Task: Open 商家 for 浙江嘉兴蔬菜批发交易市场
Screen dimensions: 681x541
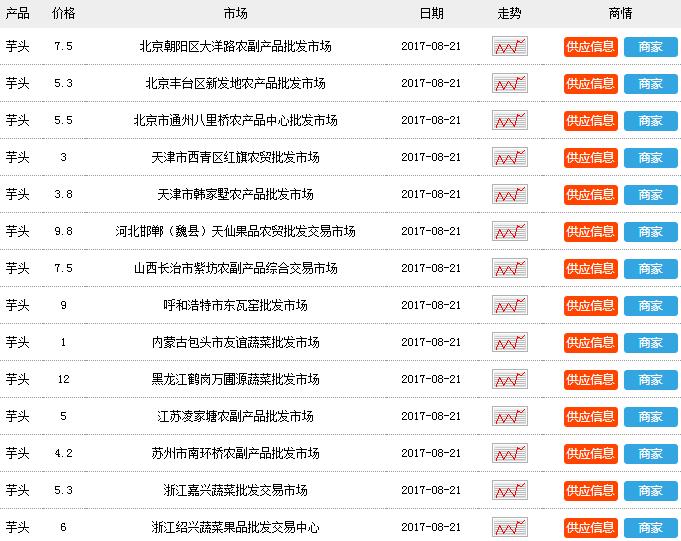Action: click(x=650, y=491)
